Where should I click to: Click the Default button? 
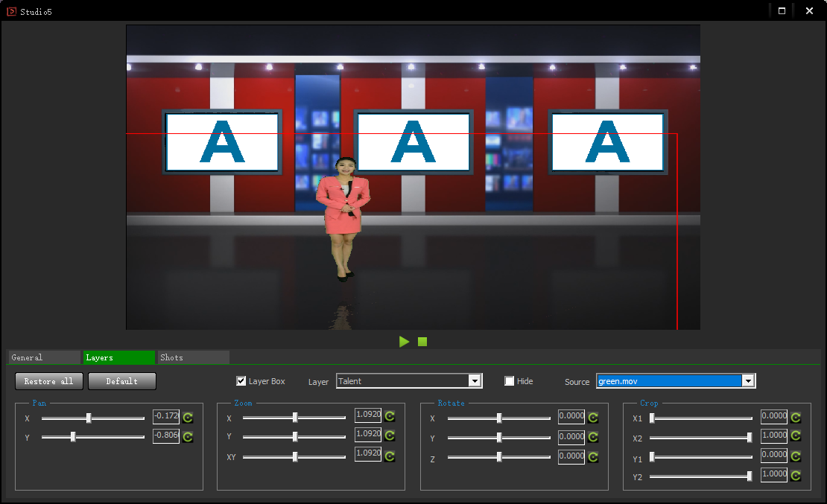tap(122, 381)
